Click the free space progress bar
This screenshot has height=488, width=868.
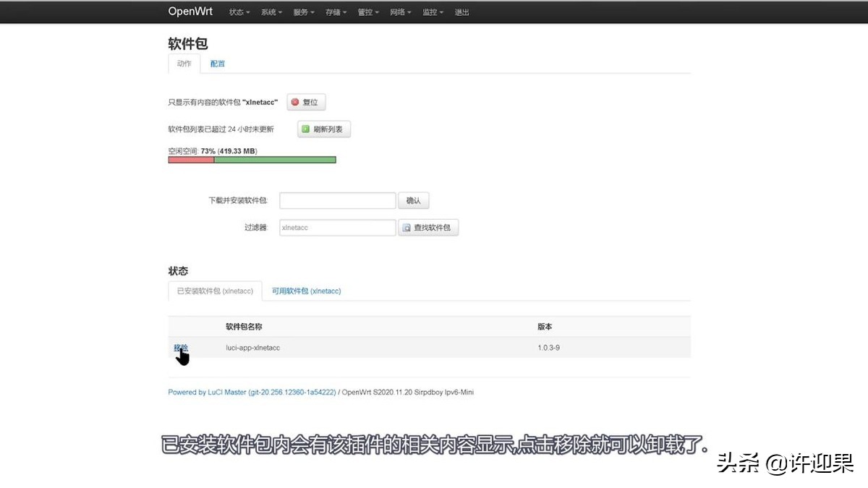[251, 159]
